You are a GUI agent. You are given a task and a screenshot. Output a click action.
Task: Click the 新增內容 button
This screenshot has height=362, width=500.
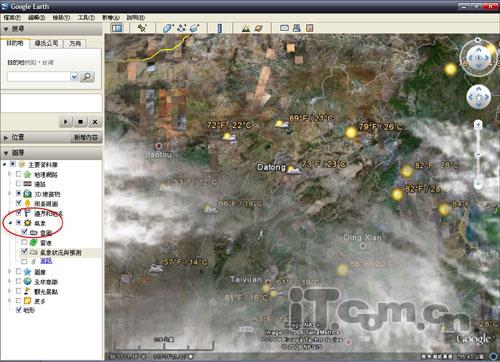86,137
